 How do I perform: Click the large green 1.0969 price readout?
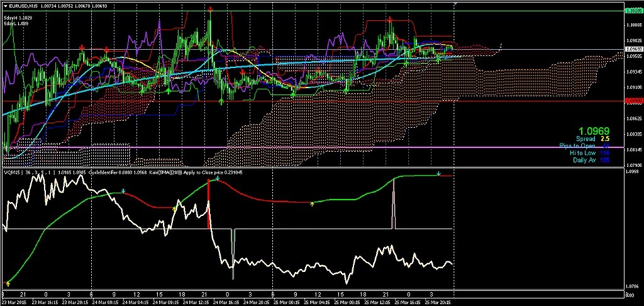[x=595, y=131]
